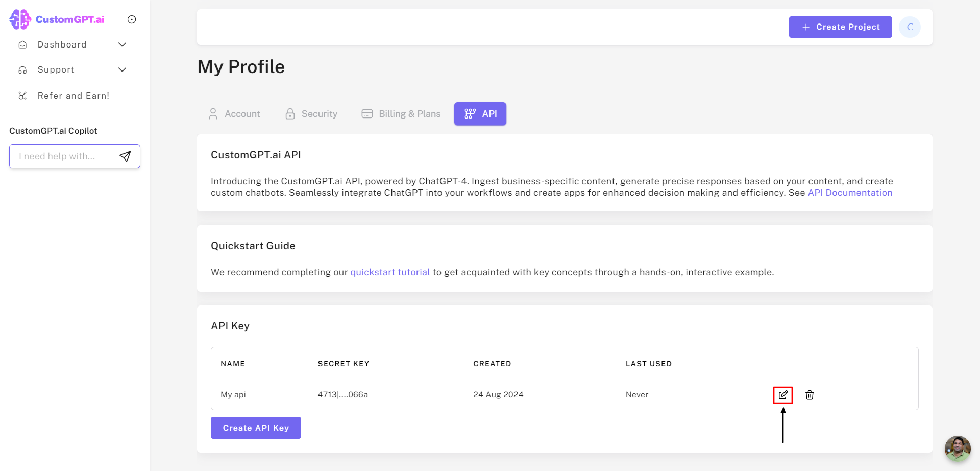Click the API Key section heading
The height and width of the screenshot is (471, 980).
(230, 326)
